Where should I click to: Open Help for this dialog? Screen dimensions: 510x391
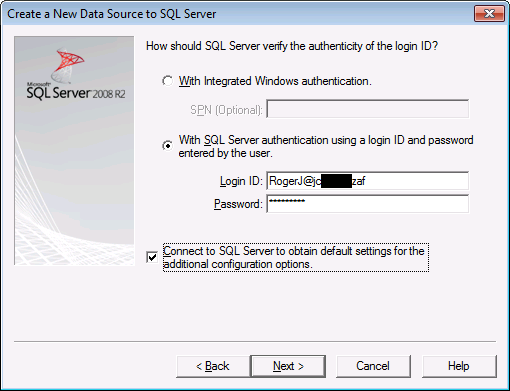coord(459,366)
